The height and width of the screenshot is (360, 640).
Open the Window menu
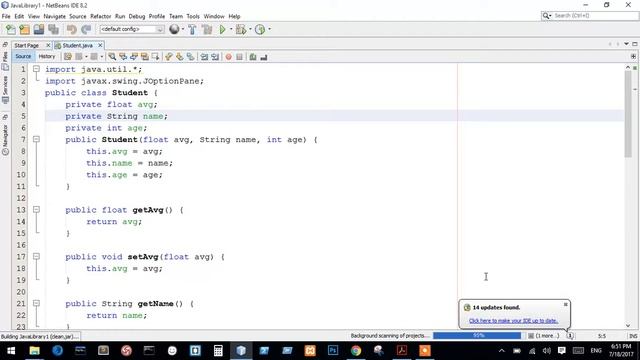coord(214,16)
